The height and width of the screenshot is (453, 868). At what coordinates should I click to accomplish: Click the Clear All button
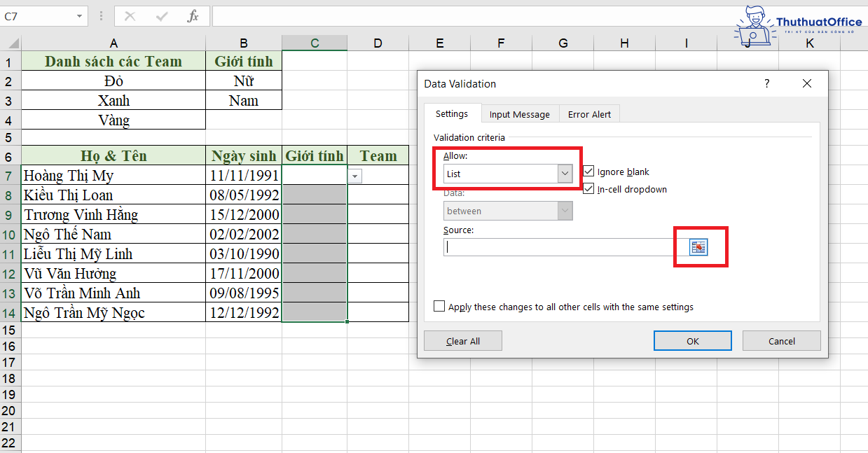tap(462, 340)
